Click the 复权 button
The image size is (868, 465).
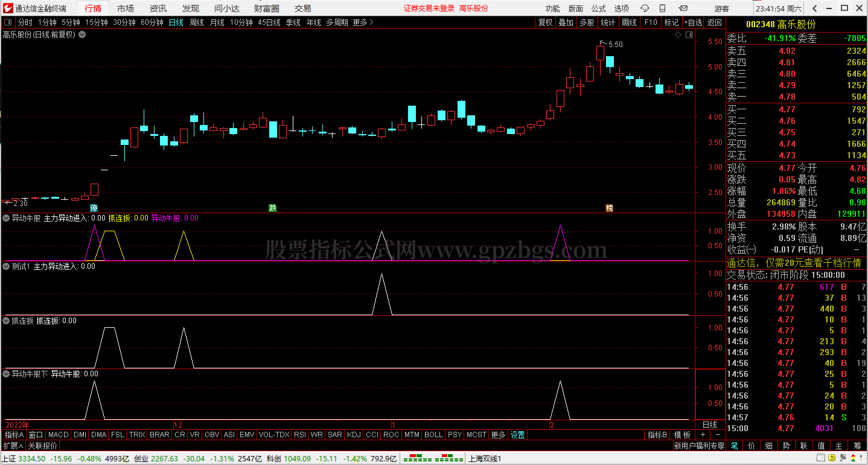(546, 22)
